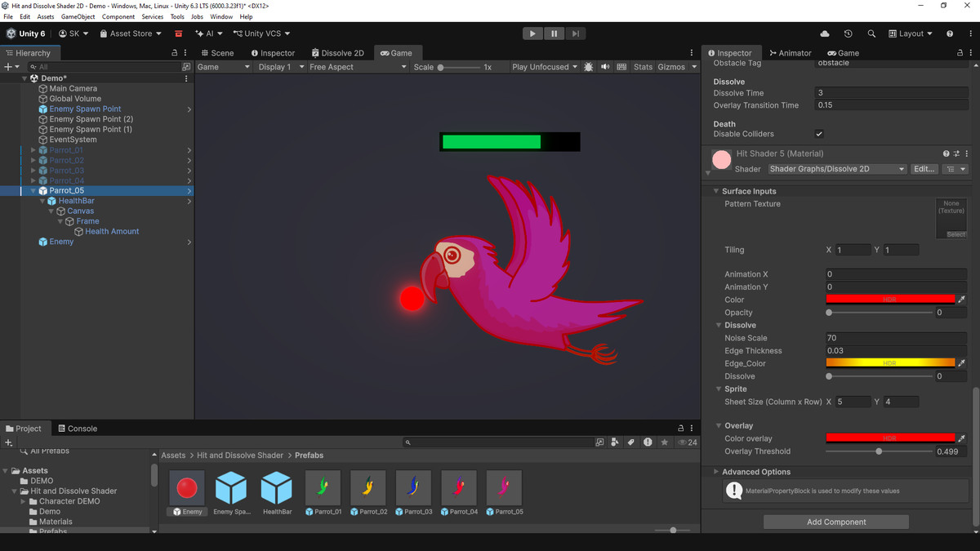Open the Color overlay eyedropper

pyautogui.click(x=961, y=438)
